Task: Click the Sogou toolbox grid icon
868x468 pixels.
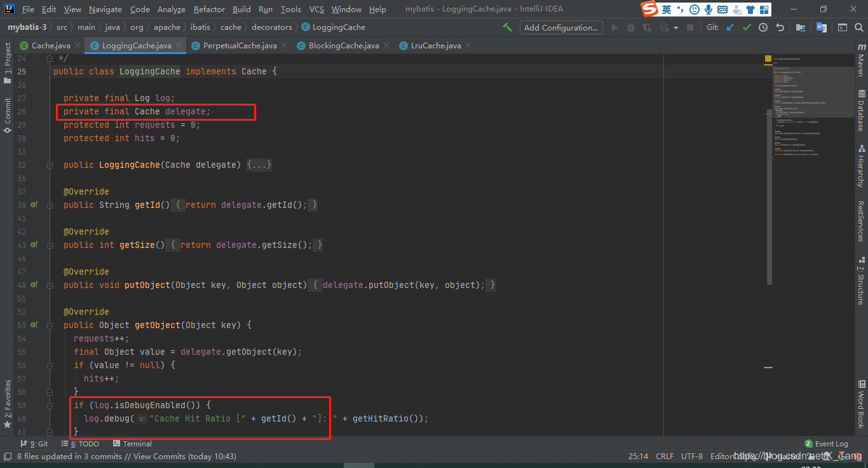Action: tap(764, 10)
